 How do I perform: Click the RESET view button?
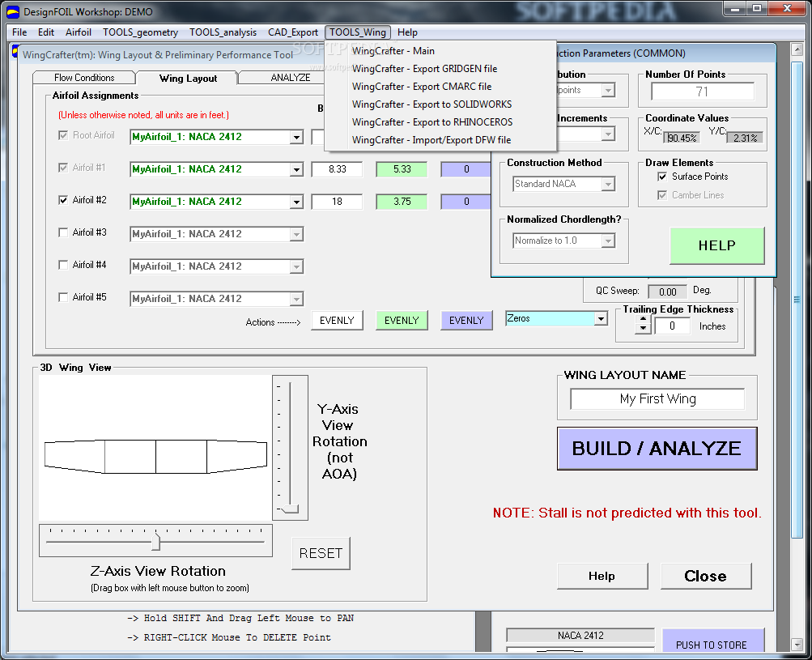click(x=321, y=553)
